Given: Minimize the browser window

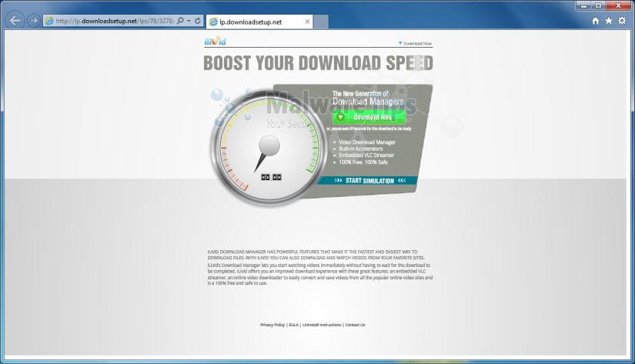Looking at the screenshot, I should click(x=583, y=5).
